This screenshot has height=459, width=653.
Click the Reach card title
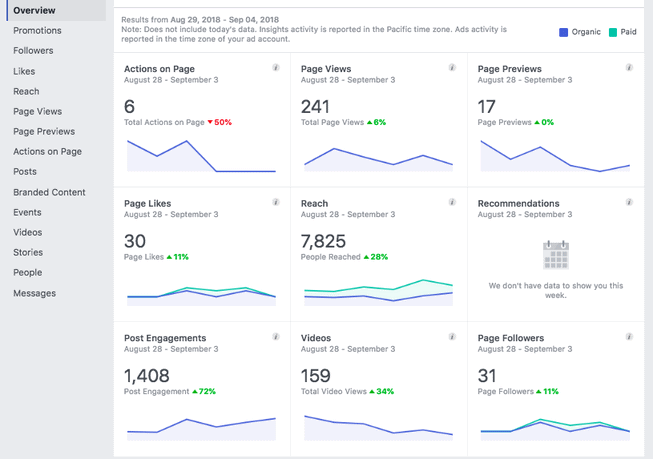[314, 204]
